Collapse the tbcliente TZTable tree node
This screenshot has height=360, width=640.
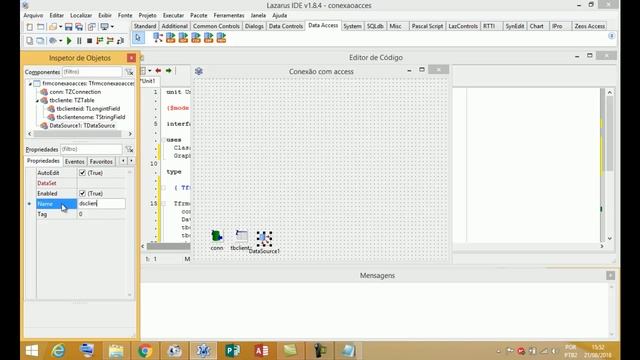(x=37, y=100)
